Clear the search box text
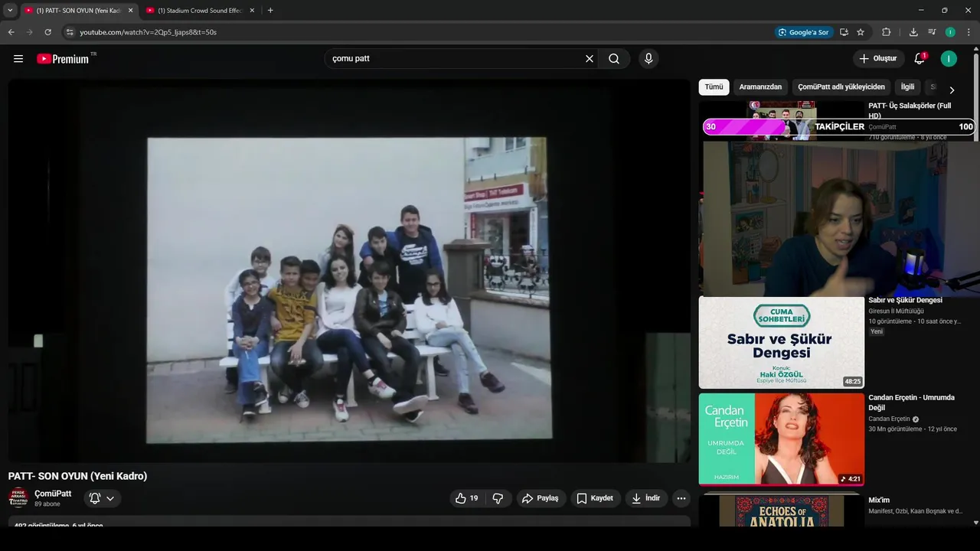 coord(590,59)
